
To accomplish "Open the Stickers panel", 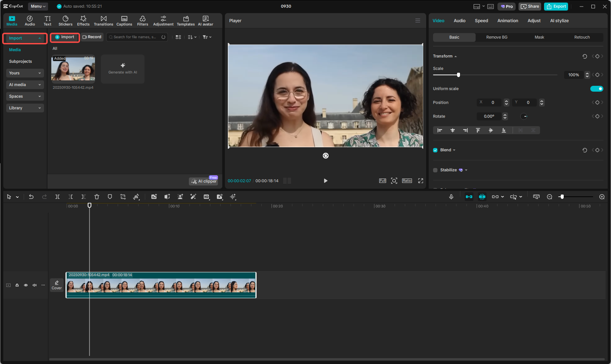I will tap(66, 21).
